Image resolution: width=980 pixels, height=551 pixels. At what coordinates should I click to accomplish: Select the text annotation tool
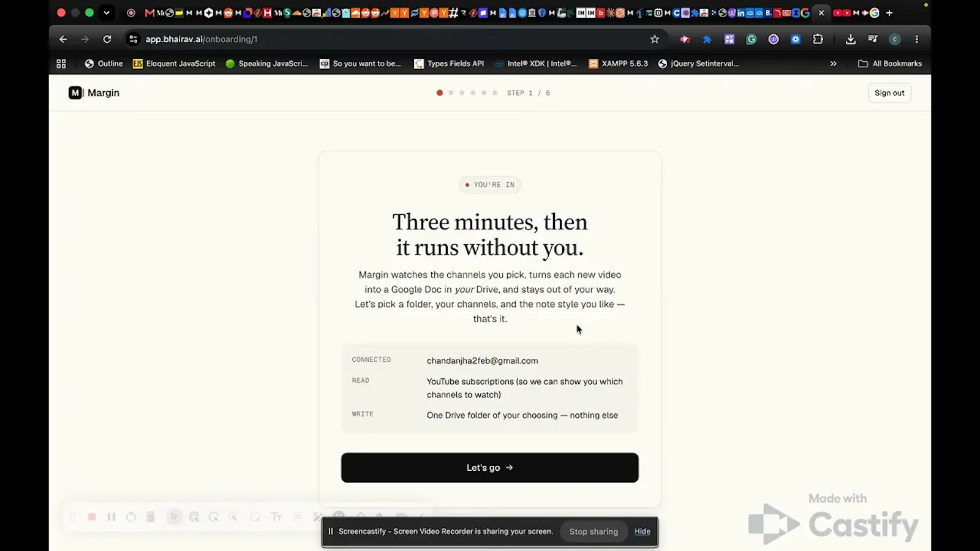click(276, 517)
